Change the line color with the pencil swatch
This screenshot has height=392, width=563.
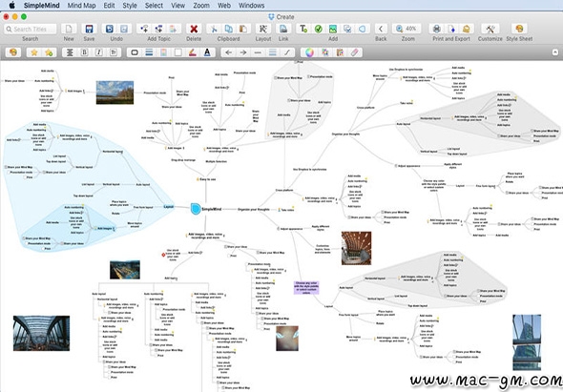coord(193,52)
